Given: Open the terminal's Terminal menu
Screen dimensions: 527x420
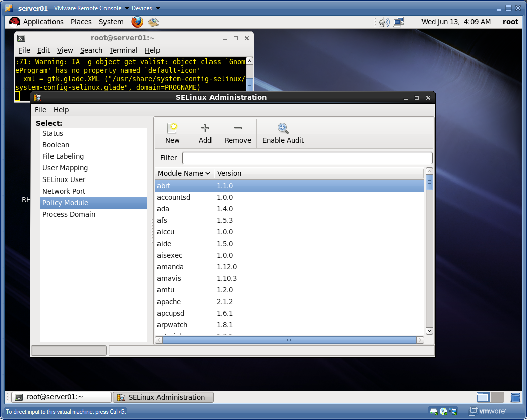Looking at the screenshot, I should tap(123, 51).
